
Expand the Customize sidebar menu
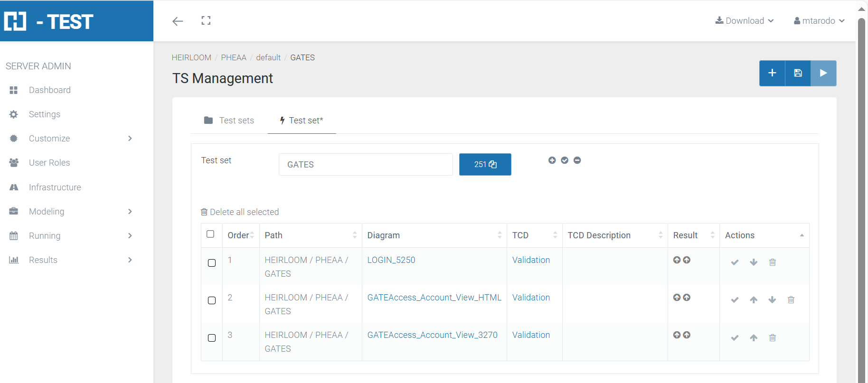pos(70,139)
